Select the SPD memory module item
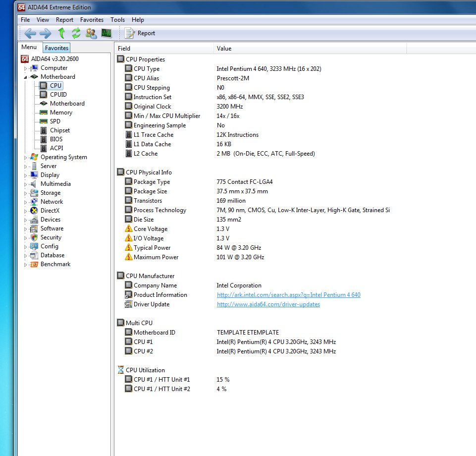Screen dimensions: 476x456 [x=55, y=121]
